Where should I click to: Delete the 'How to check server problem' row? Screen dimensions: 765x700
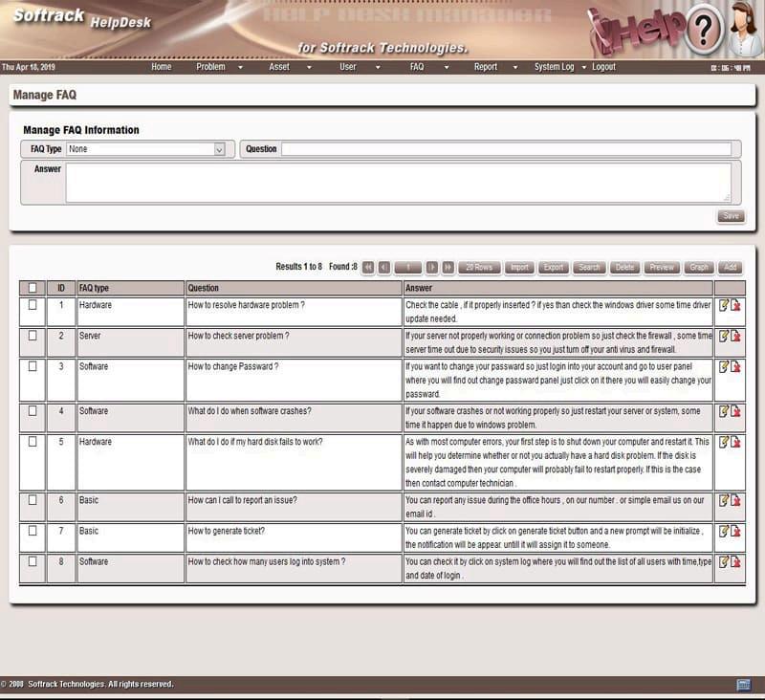coord(735,336)
